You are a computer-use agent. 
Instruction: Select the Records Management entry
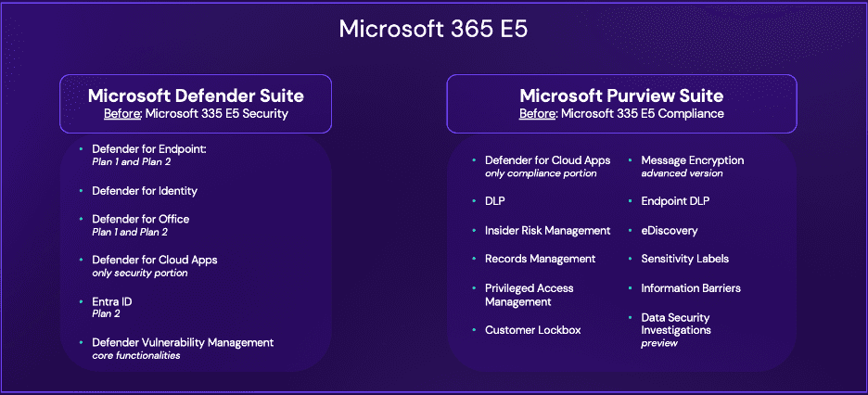pos(540,259)
